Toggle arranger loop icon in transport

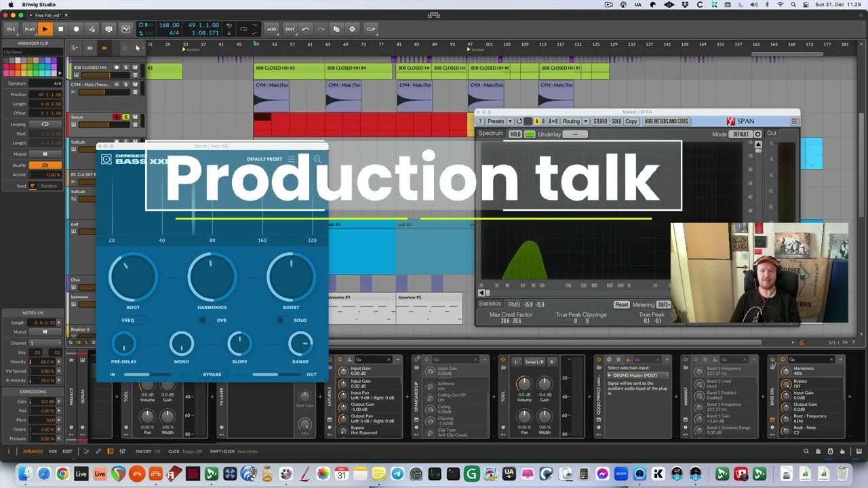tap(244, 29)
